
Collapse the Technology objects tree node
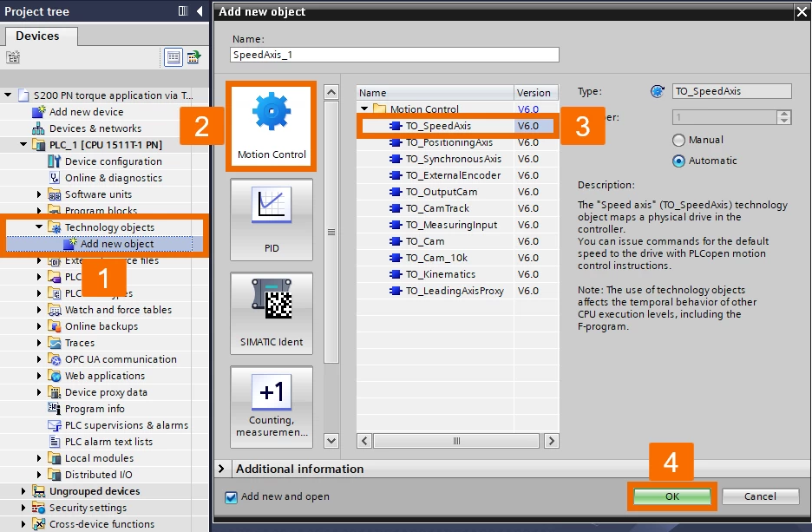39,227
